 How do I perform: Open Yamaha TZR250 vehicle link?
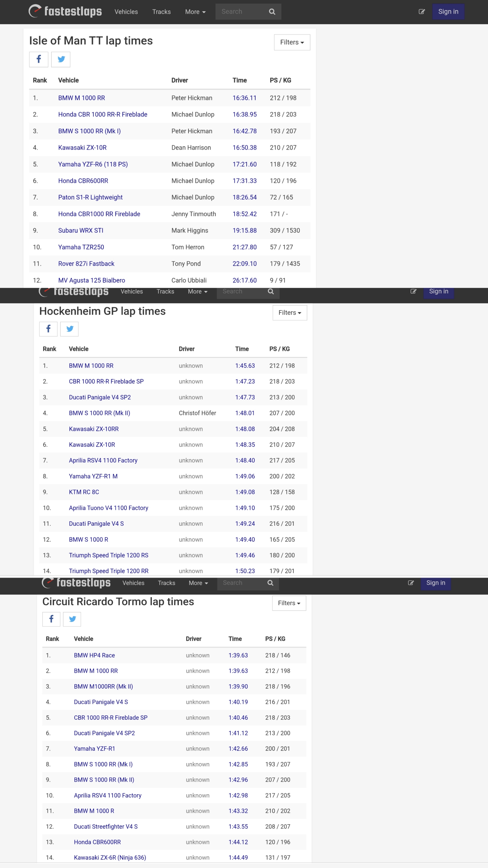[x=81, y=247]
